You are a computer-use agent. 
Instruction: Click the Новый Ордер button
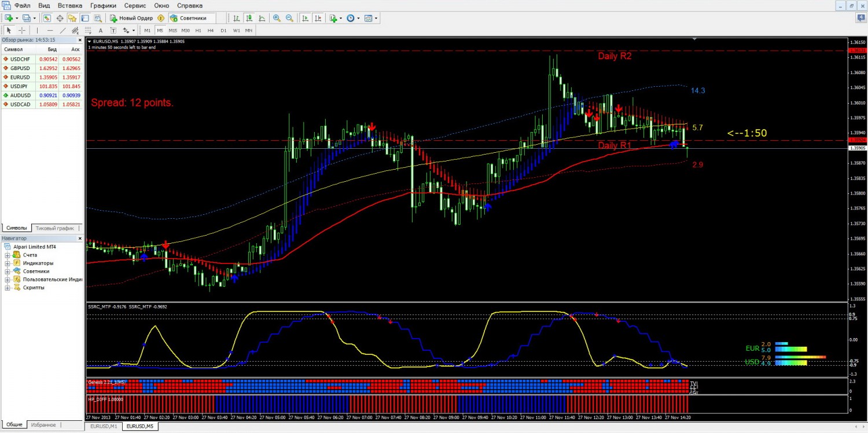(131, 18)
